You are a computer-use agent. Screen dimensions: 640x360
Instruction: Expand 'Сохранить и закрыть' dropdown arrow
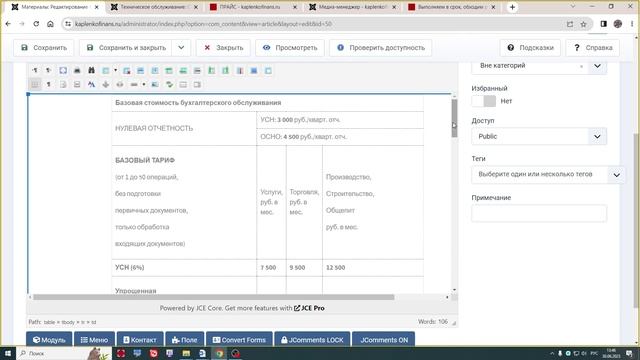click(181, 48)
